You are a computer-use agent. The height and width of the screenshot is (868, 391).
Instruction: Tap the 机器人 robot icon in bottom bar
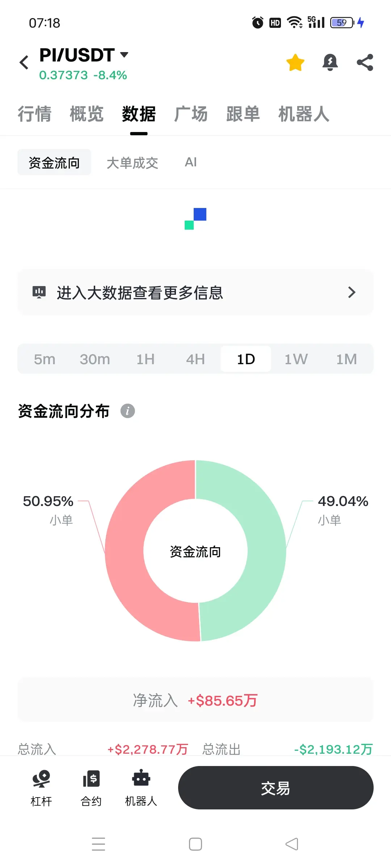pos(141,778)
